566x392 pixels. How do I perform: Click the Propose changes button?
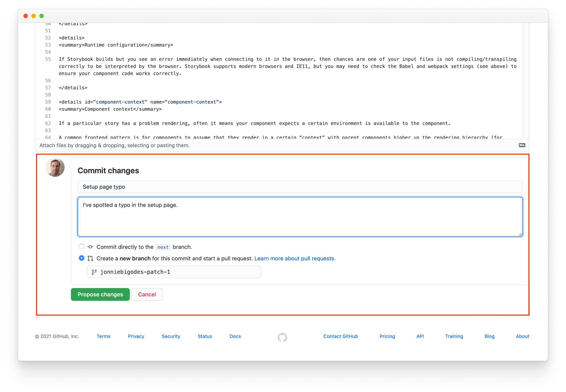click(100, 294)
